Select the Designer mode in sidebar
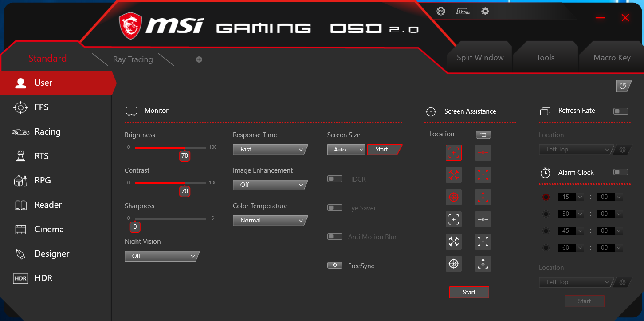 click(x=55, y=254)
